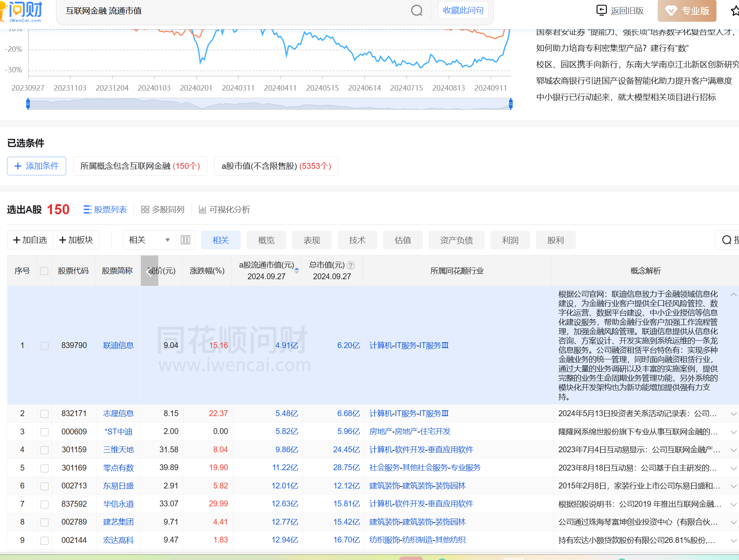Expand concept analysis for 三维天地 row
Image resolution: width=739 pixels, height=560 pixels.
coord(734,450)
